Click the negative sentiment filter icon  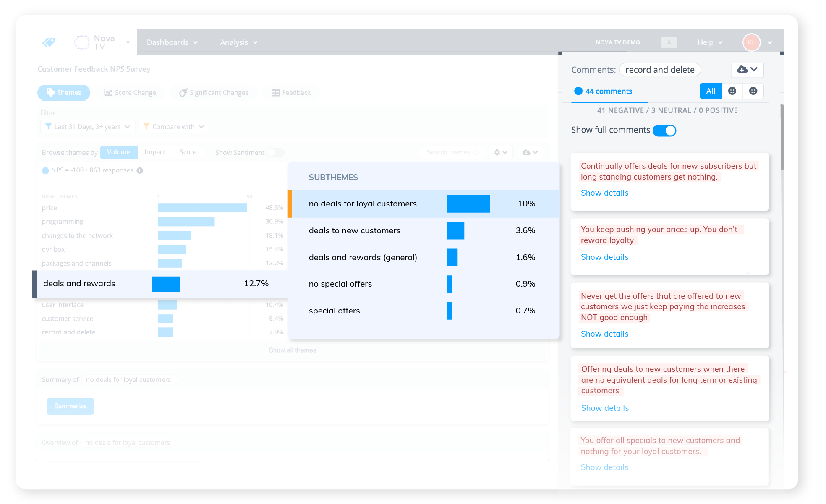732,91
